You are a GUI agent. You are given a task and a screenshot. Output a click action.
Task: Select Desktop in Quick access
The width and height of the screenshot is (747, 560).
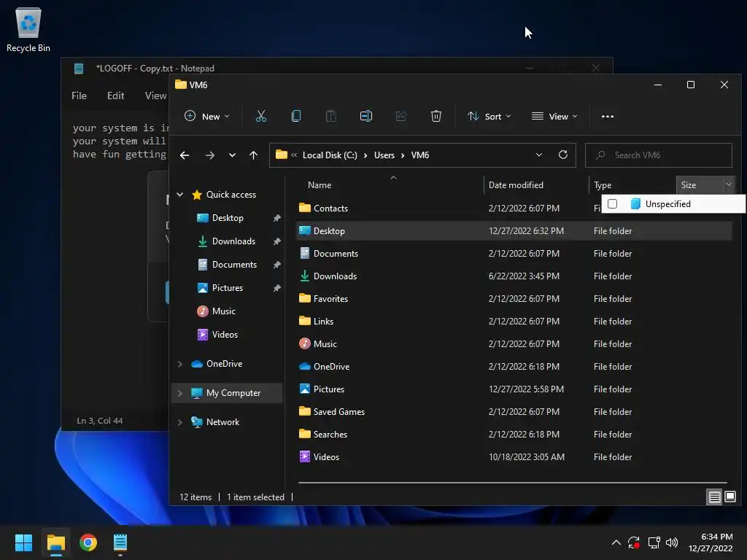pos(228,217)
